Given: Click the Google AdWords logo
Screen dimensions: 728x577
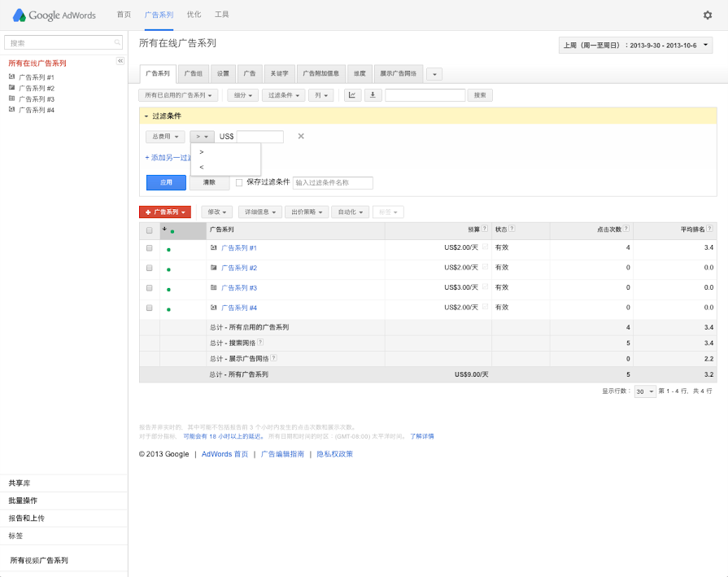Looking at the screenshot, I should 54,15.
